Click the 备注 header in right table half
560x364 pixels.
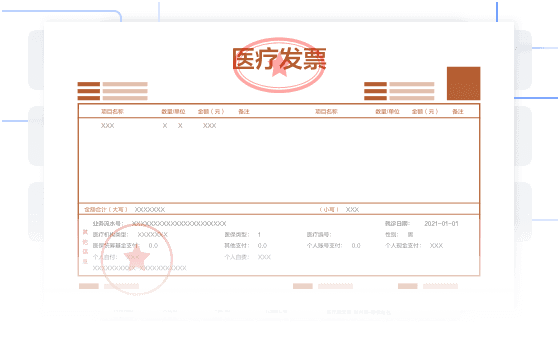coord(458,111)
